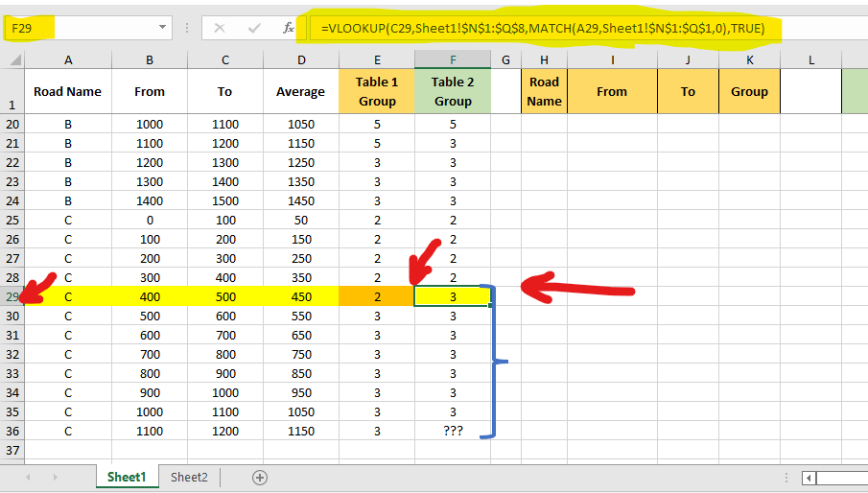This screenshot has height=493, width=868.
Task: Click cell B25 showing 0
Action: pyautogui.click(x=150, y=221)
